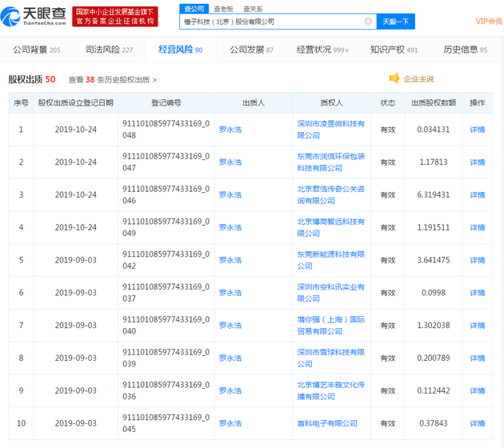Click the orange speaker icon beside 企业主说
504x448 pixels.
[x=394, y=78]
